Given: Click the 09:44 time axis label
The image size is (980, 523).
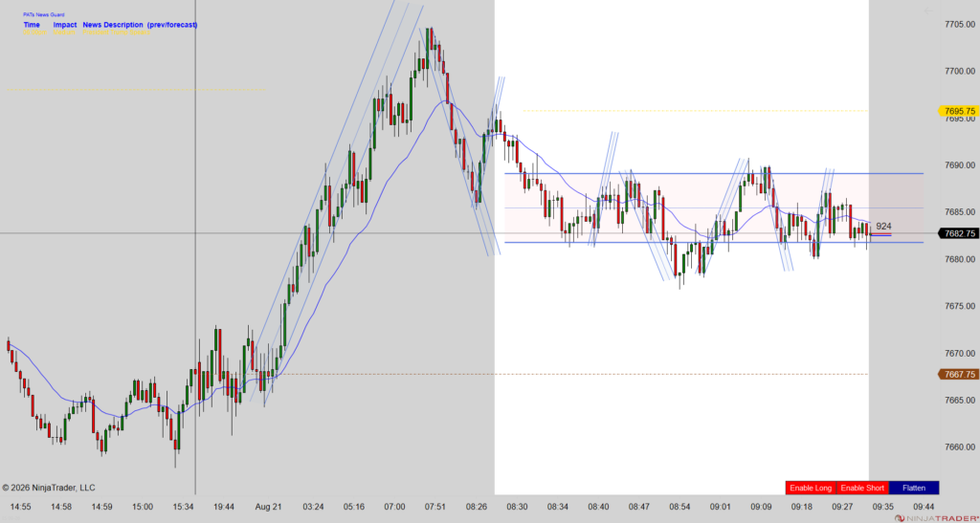Looking at the screenshot, I should [x=924, y=506].
